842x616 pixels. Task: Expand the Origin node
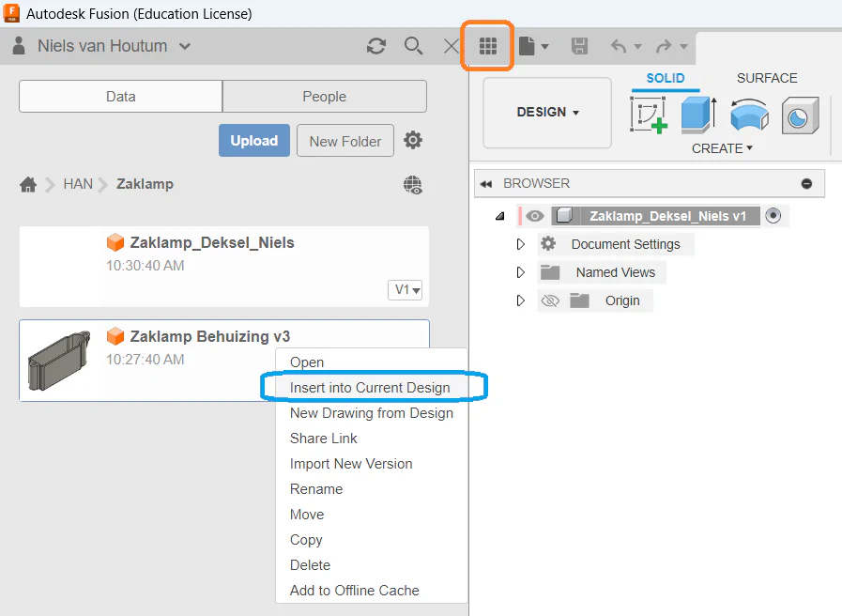click(x=520, y=300)
